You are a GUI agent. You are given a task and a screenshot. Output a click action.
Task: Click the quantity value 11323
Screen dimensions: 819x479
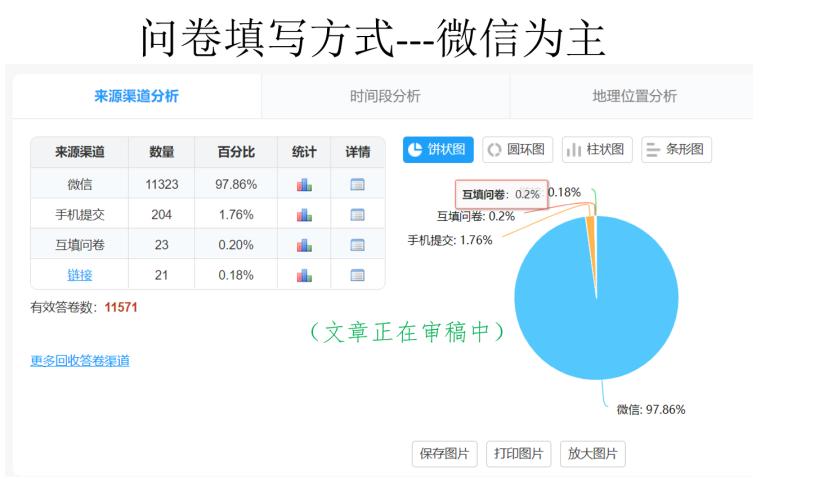coord(161,184)
